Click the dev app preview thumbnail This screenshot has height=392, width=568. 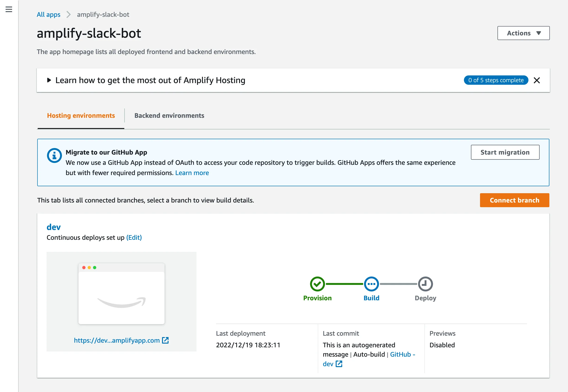click(121, 294)
